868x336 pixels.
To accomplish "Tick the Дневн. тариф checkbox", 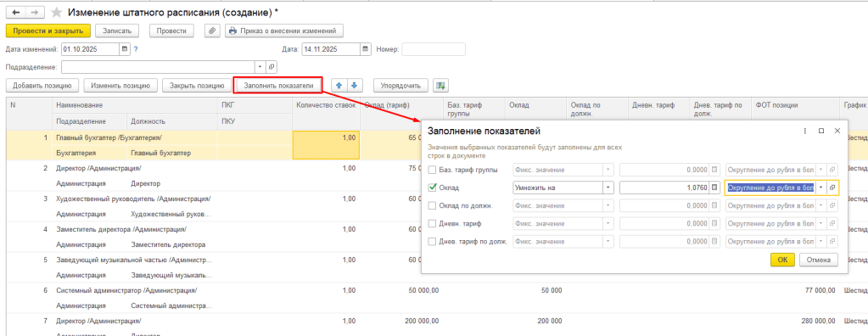I will click(433, 224).
